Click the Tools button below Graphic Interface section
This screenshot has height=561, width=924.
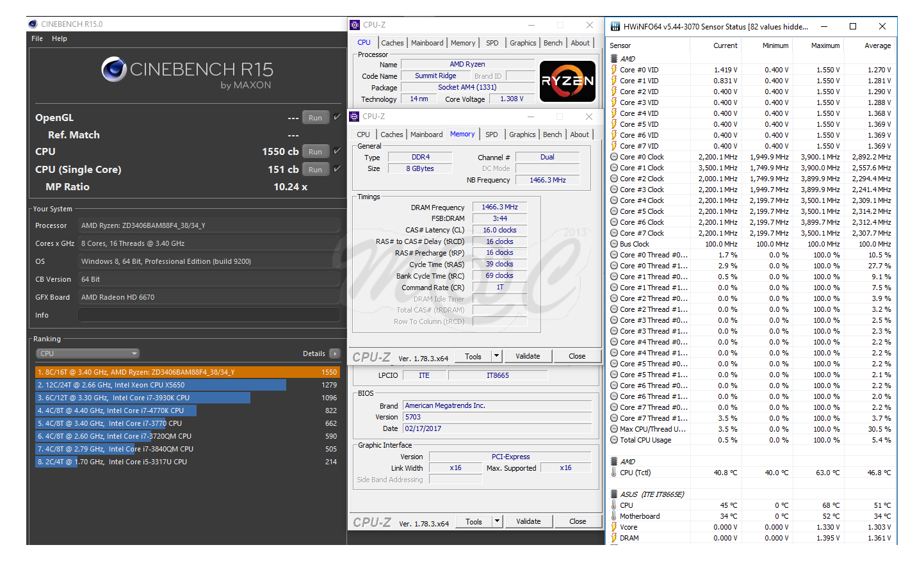[474, 521]
